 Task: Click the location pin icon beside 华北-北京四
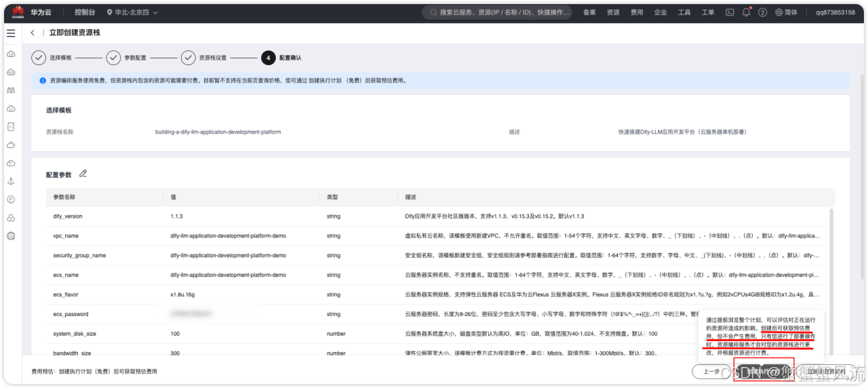[109, 12]
